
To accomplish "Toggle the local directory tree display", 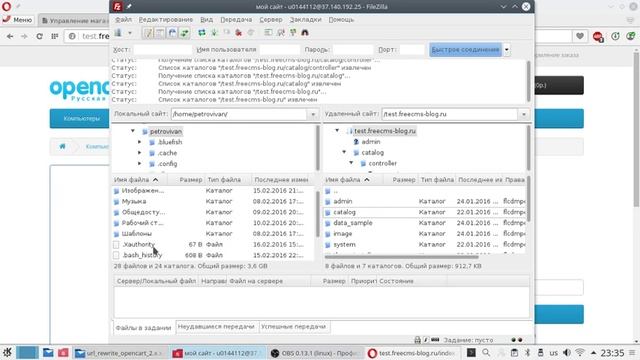I will tap(160, 33).
